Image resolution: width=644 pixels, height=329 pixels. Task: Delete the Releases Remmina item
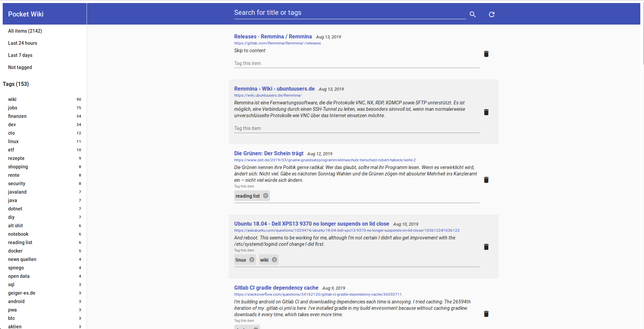[x=486, y=54]
